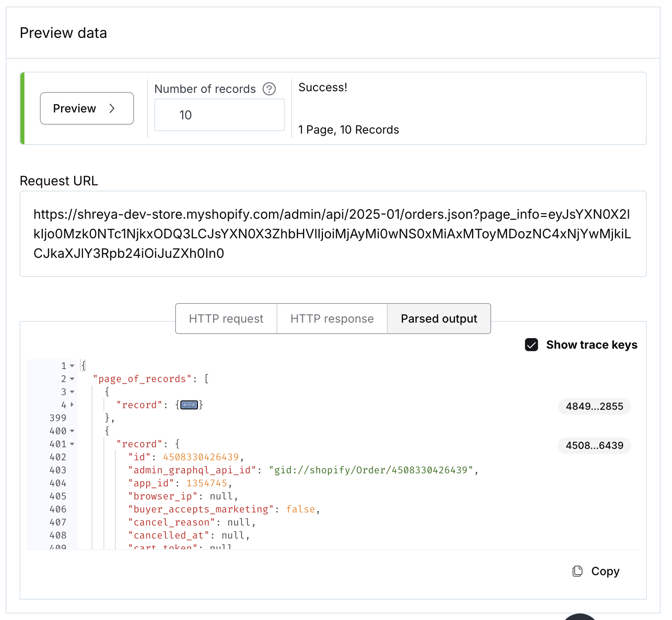Click the Preview data heading
Viewport: 672px width, 620px height.
[64, 33]
